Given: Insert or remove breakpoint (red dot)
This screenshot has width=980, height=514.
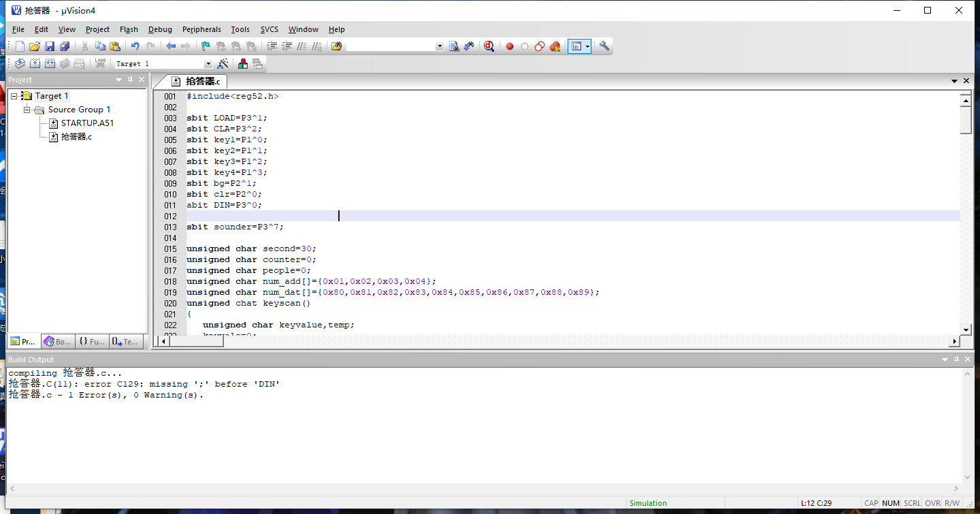Looking at the screenshot, I should pyautogui.click(x=509, y=46).
